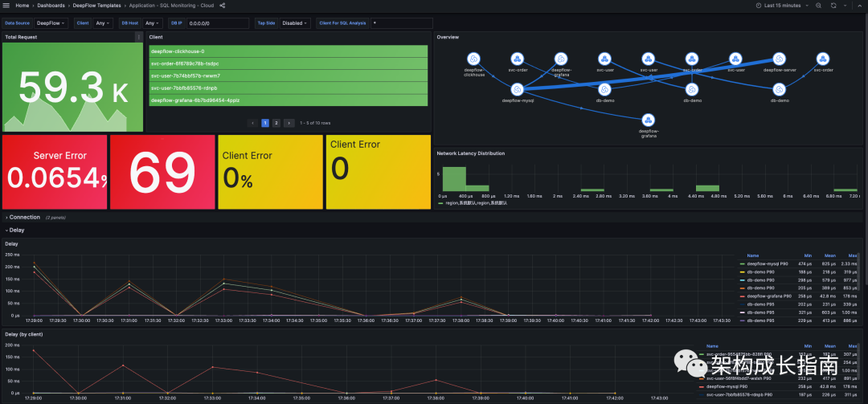Open the Client variable Any dropdown

(x=103, y=23)
